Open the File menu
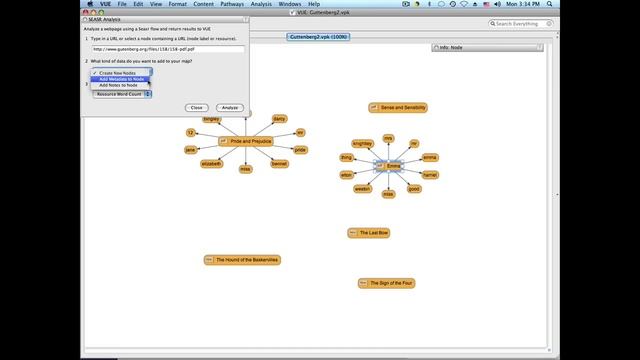 click(x=122, y=4)
